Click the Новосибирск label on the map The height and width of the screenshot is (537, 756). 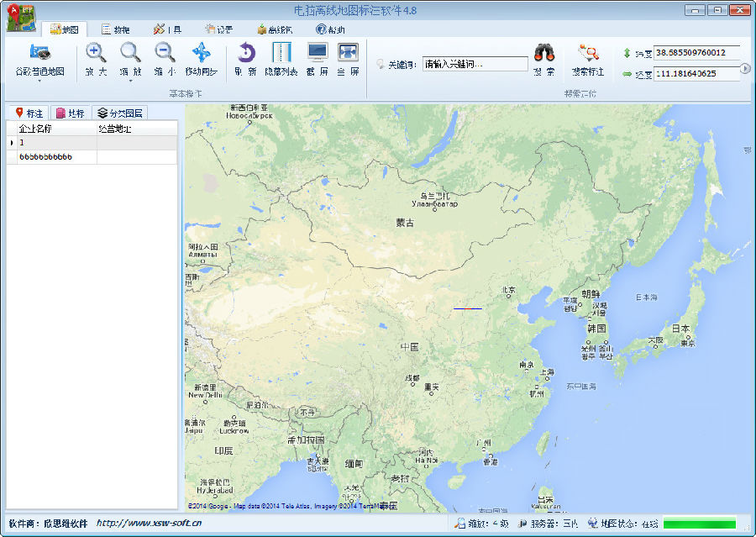249,115
